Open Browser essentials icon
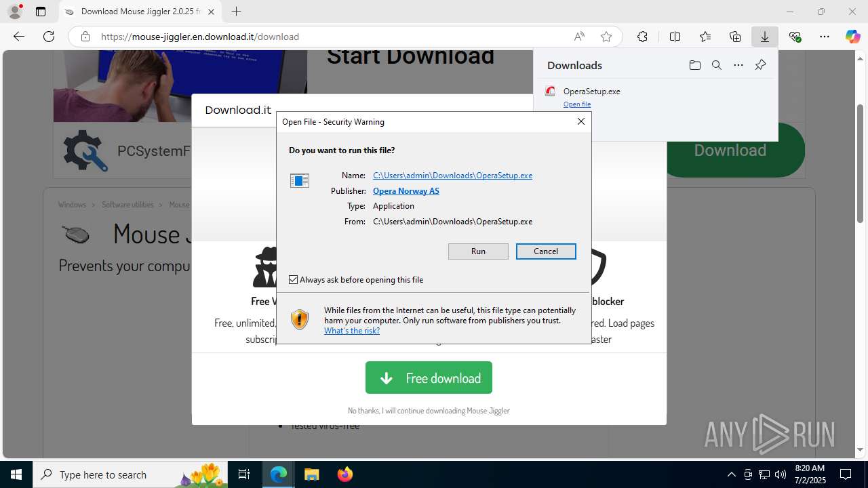The width and height of the screenshot is (868, 488). coord(795,37)
